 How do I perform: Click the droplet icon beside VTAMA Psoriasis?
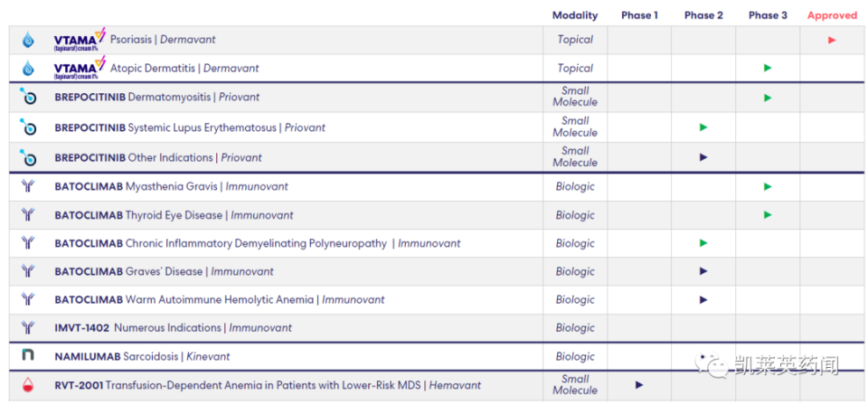point(28,40)
